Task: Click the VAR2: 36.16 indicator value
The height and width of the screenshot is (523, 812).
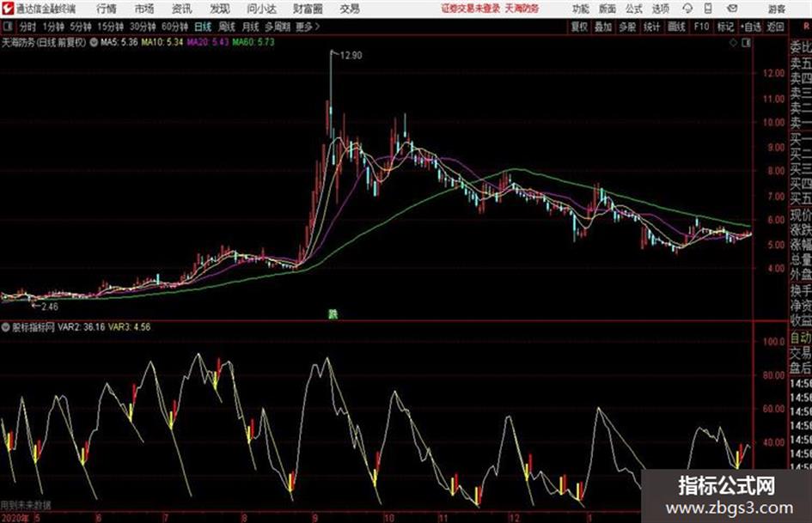Action: [82, 327]
